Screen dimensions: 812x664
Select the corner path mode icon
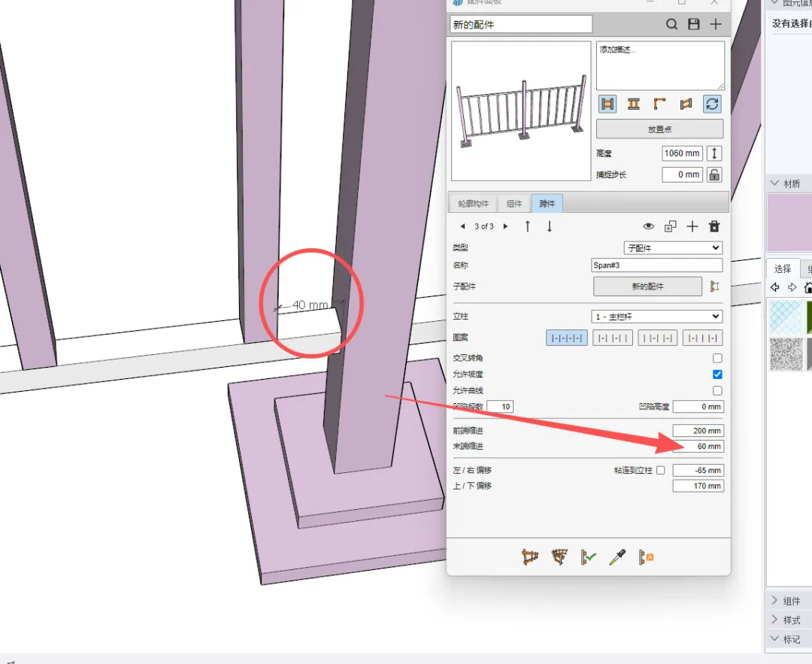coord(659,104)
